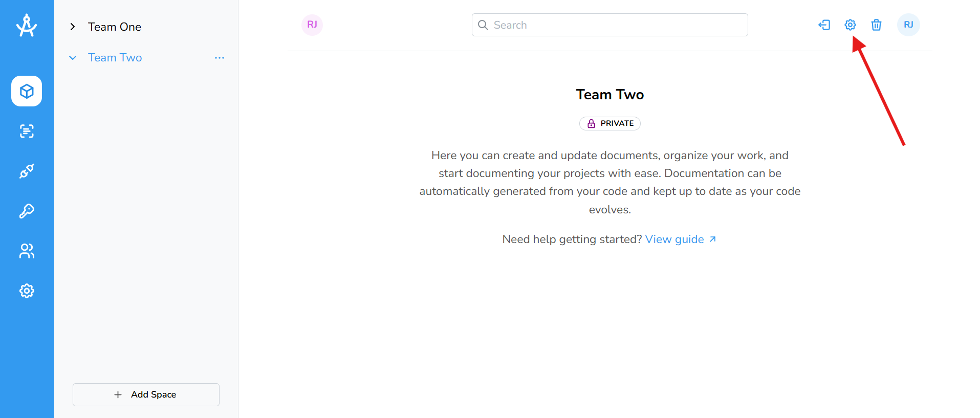Viewport: 980px width, 418px height.
Task: Select Team Two in the space list
Action: [115, 58]
